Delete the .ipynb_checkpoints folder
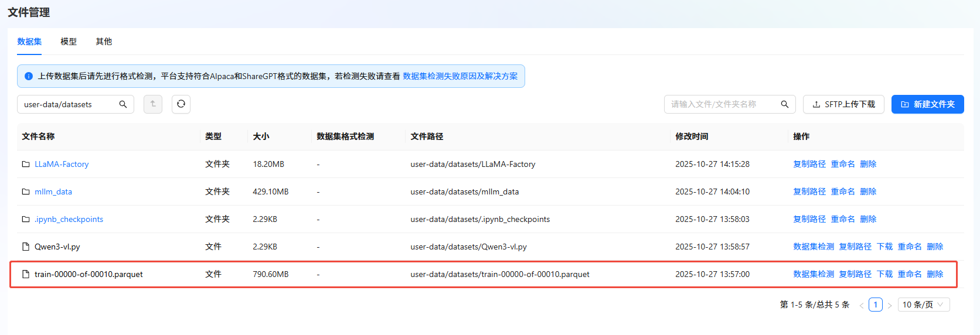This screenshot has width=980, height=335. coord(868,219)
